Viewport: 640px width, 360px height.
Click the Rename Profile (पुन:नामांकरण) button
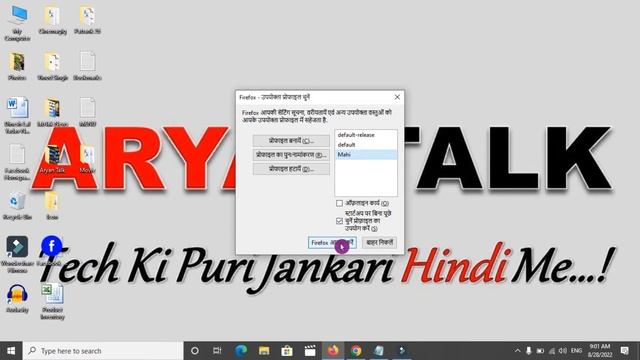pos(291,155)
